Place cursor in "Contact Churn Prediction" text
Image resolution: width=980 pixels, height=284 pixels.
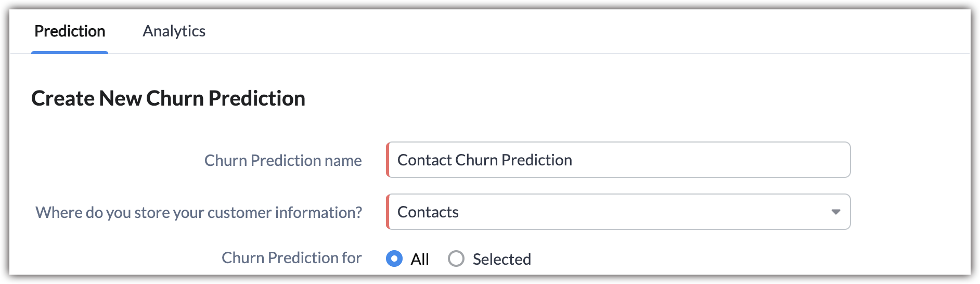click(484, 160)
